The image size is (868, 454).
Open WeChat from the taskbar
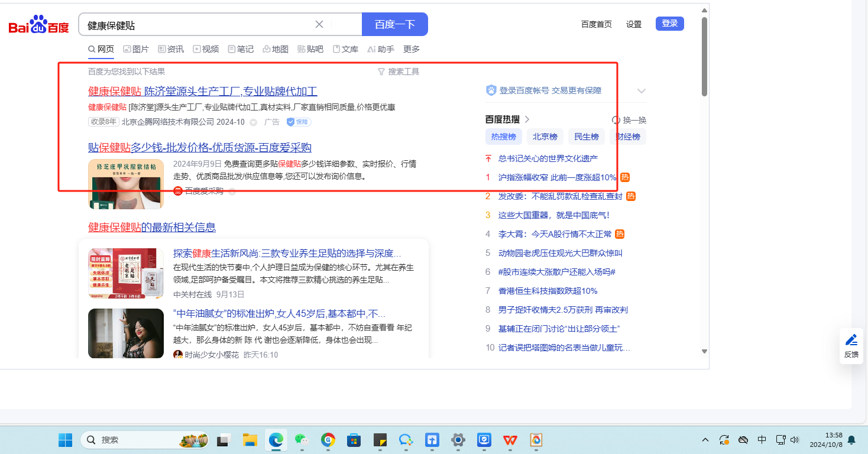(x=302, y=440)
